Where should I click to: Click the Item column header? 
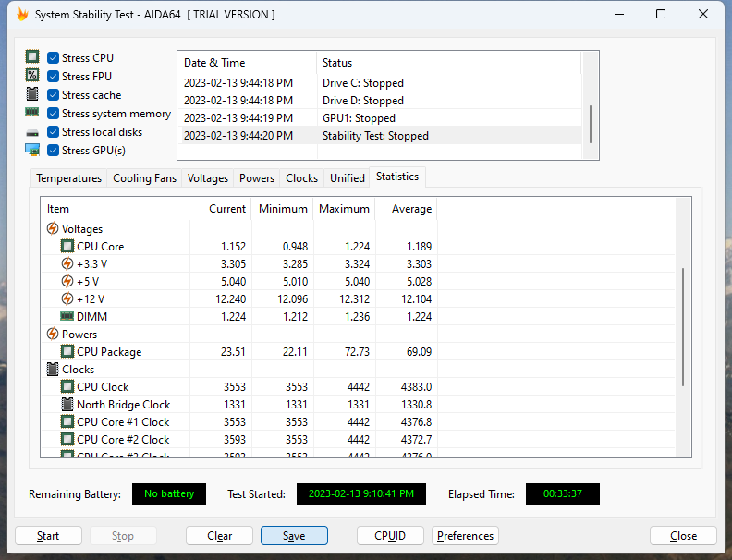pos(115,209)
